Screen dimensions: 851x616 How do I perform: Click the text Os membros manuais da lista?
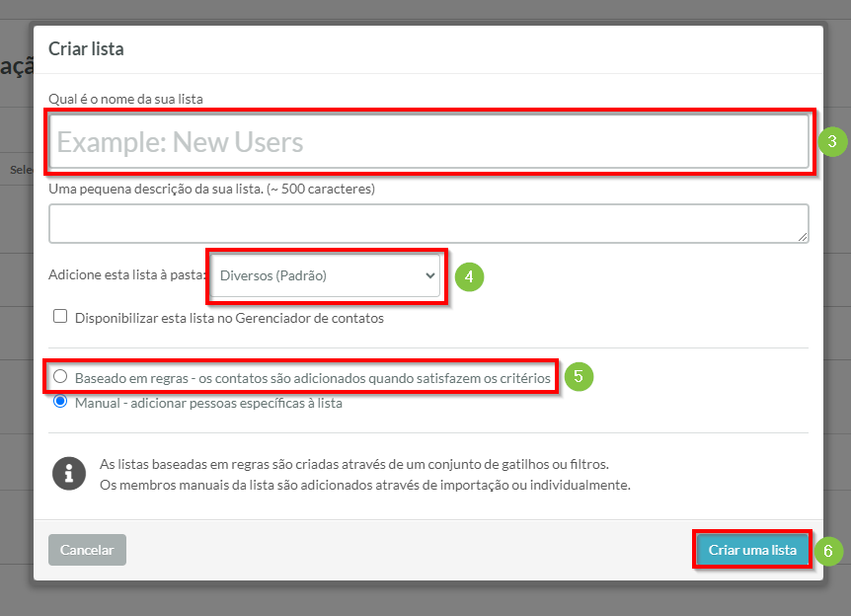tap(364, 485)
